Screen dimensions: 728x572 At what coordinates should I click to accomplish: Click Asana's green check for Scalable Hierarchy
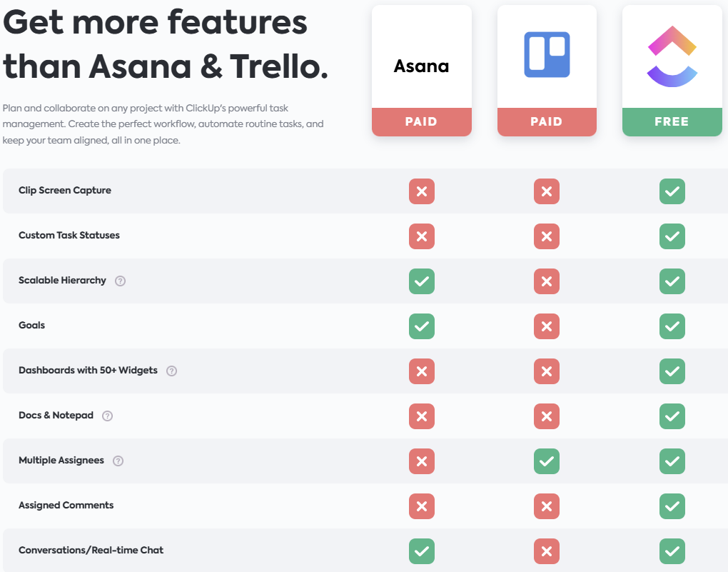tap(422, 281)
